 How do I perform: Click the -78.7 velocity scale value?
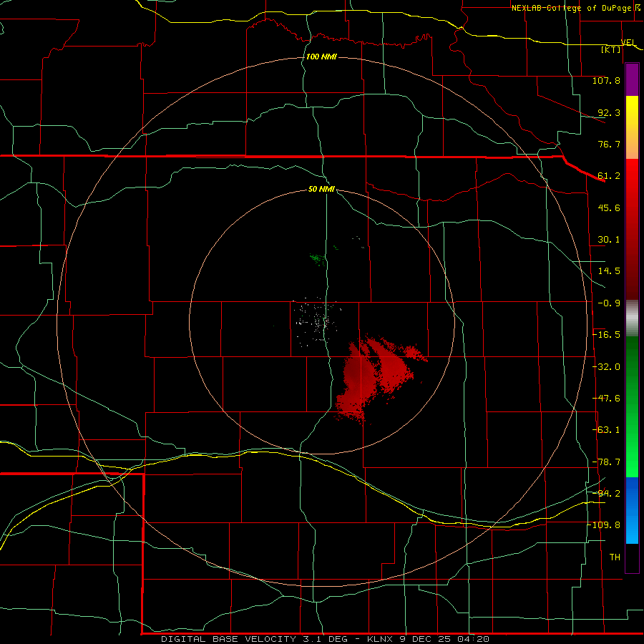(606, 462)
